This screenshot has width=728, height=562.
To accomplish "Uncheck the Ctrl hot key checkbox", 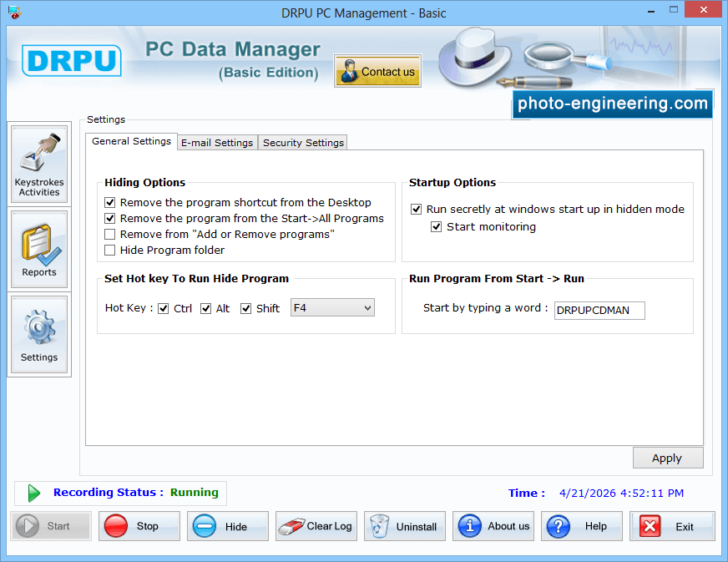I will [x=164, y=308].
